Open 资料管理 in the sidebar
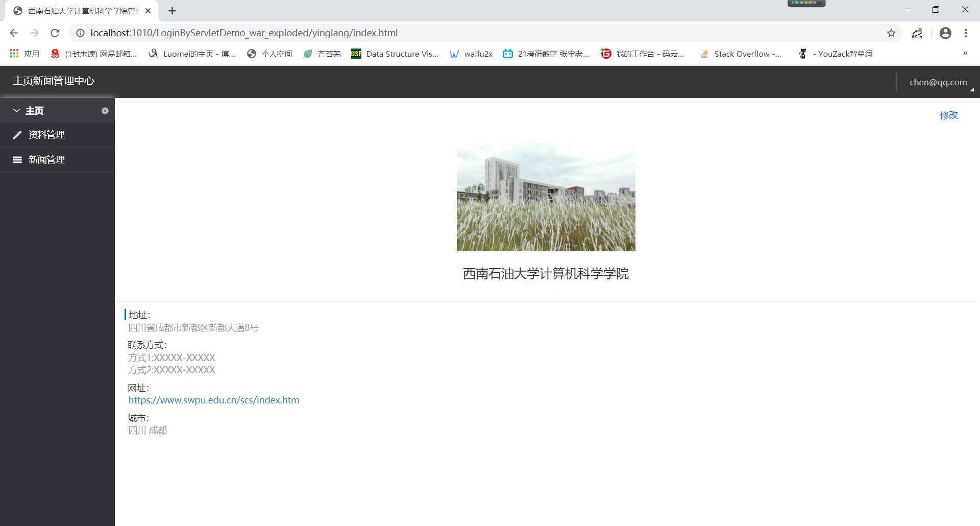Image resolution: width=980 pixels, height=526 pixels. pos(57,135)
